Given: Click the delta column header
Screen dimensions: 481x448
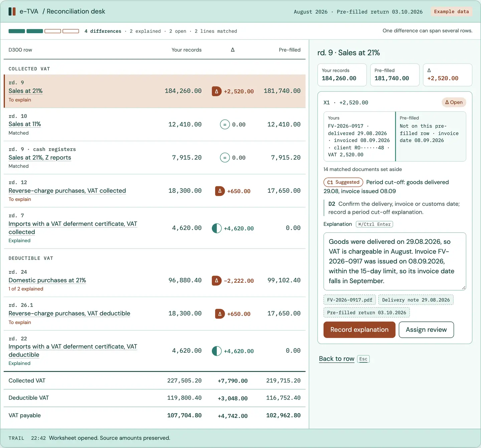Looking at the screenshot, I should click(x=233, y=50).
